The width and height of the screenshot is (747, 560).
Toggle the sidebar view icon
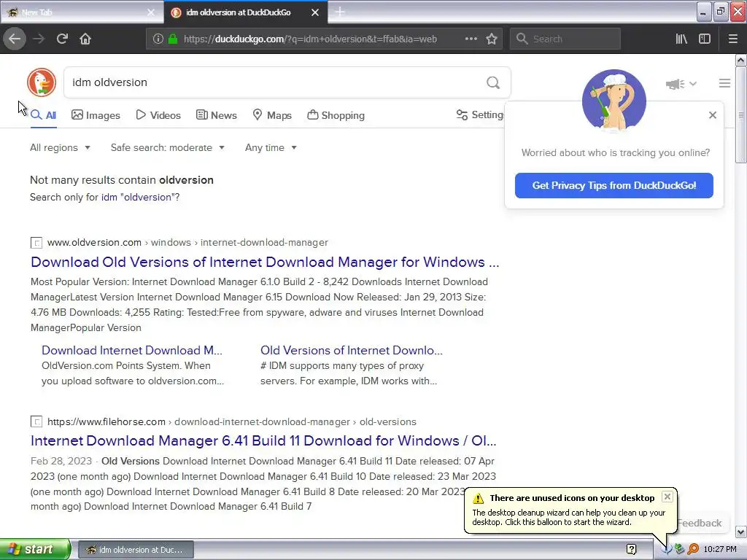click(x=705, y=39)
